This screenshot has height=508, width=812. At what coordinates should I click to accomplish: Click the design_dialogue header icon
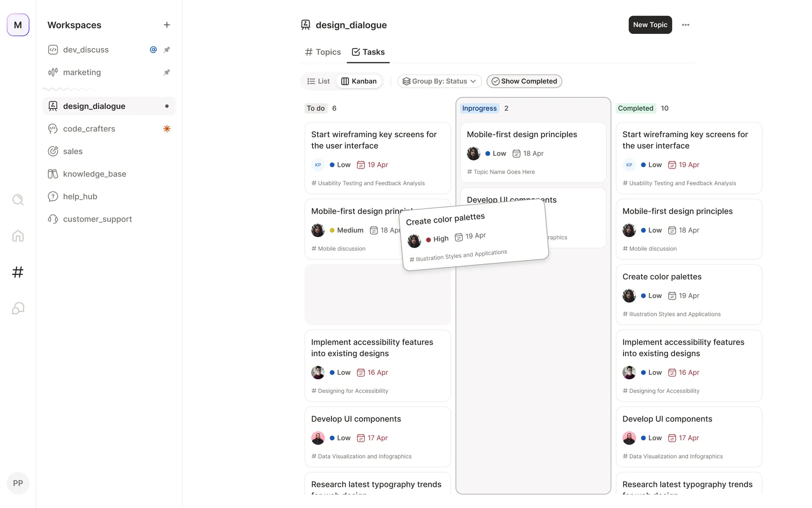click(305, 25)
